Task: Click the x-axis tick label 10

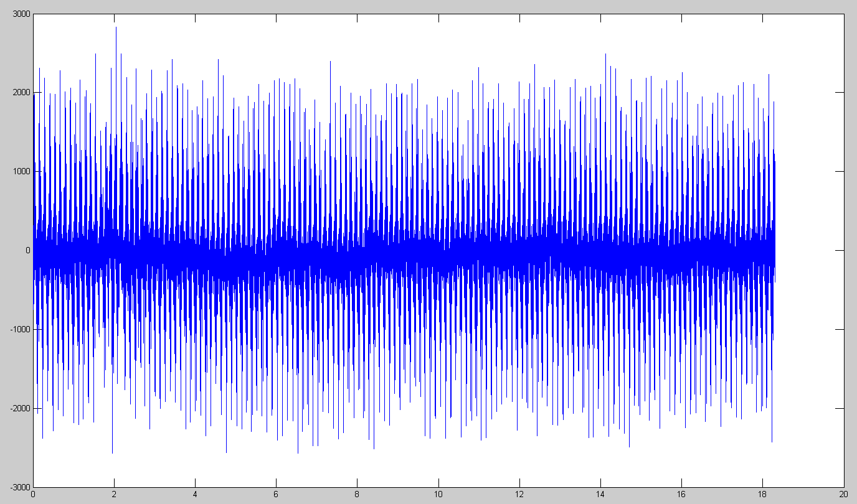Action: [x=438, y=495]
